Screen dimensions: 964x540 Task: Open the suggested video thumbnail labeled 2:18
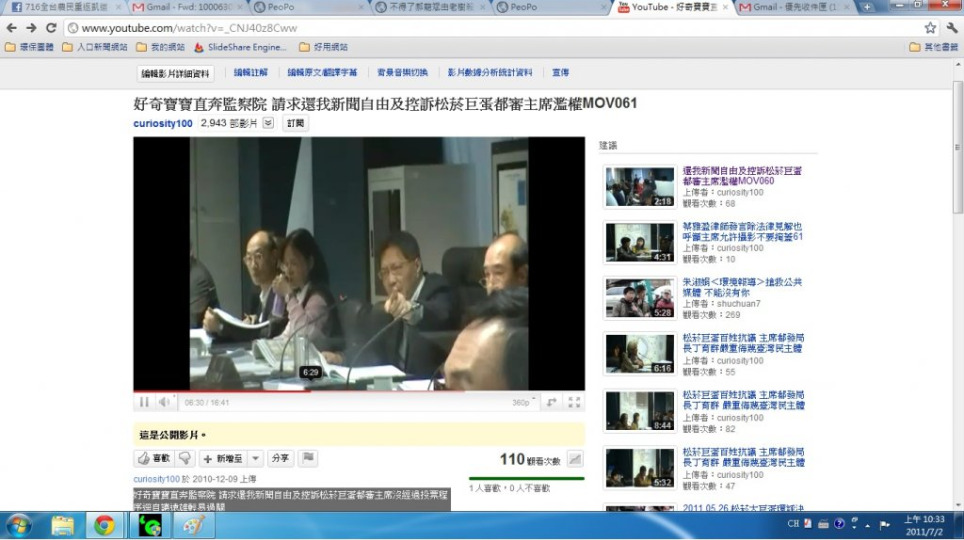coord(639,187)
